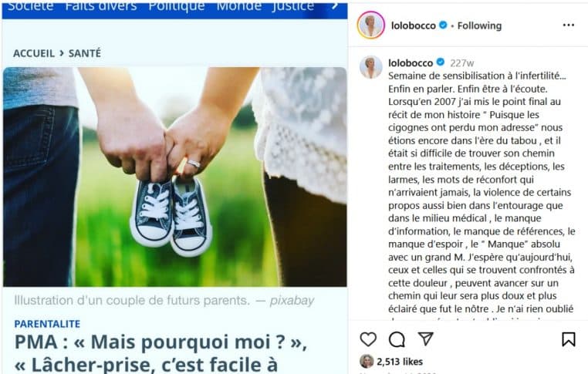Expand news categories with right chevron arrow
588x374 pixels.
coord(335,6)
